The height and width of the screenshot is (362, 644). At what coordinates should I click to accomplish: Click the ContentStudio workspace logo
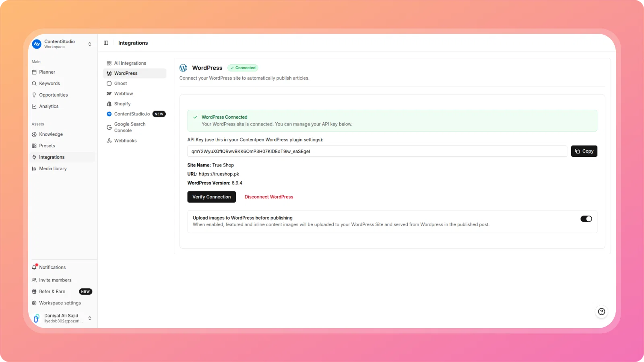tap(37, 44)
